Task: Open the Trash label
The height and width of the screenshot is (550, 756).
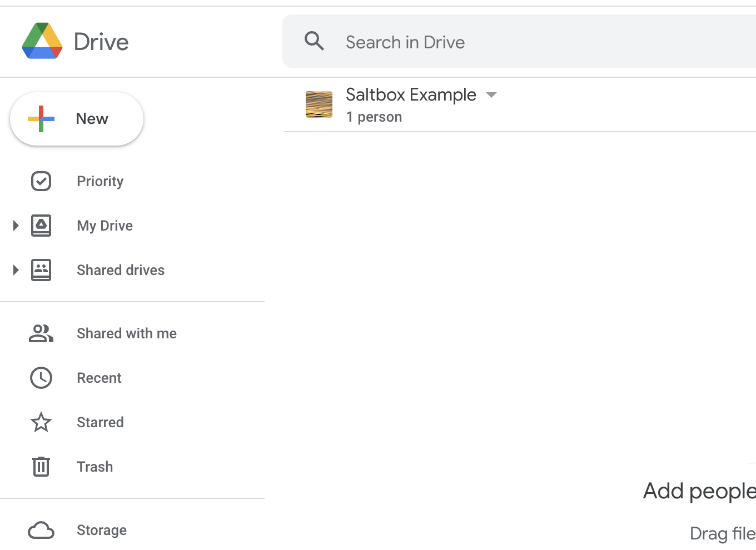Action: (95, 467)
